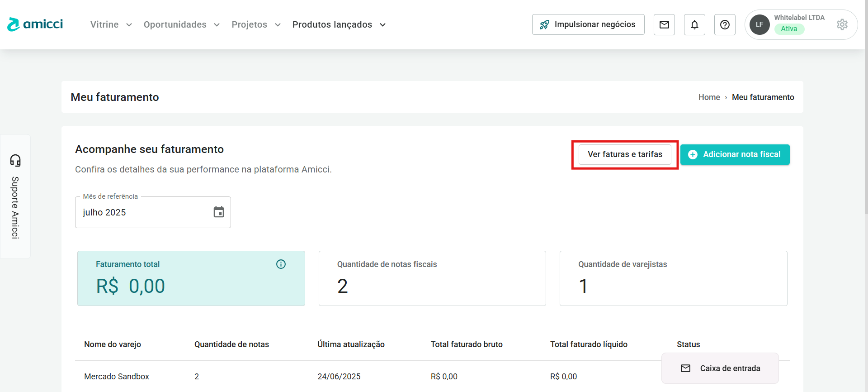Expand the Projetos dropdown menu
Screen dimensions: 868x392
(256, 24)
